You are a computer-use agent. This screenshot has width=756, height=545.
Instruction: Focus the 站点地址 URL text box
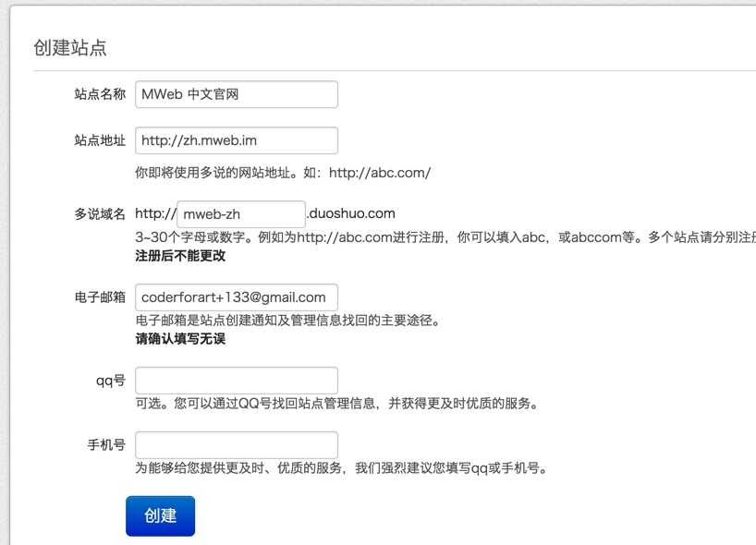237,140
